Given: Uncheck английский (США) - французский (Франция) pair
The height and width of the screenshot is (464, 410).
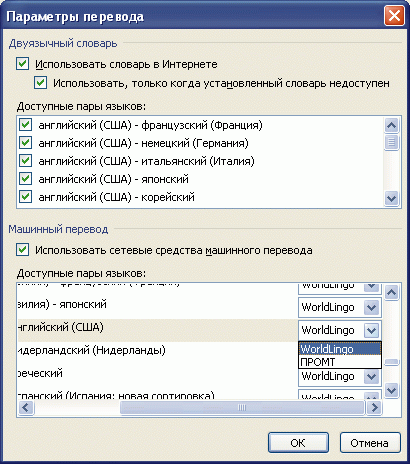Looking at the screenshot, I should (x=25, y=125).
